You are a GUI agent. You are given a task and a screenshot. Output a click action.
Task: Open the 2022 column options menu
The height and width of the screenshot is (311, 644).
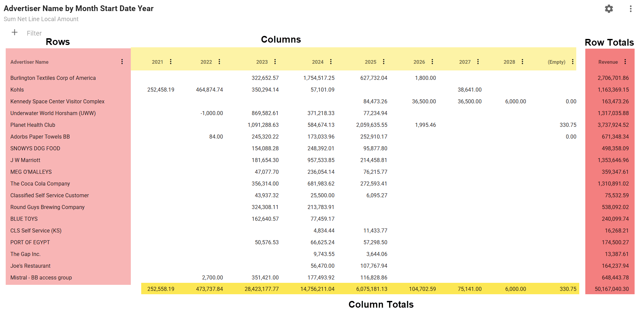pyautogui.click(x=219, y=62)
